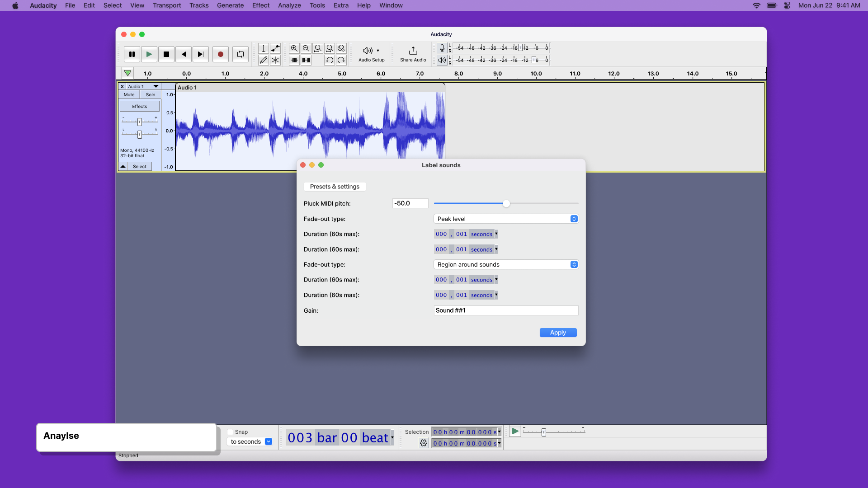868x488 pixels.
Task: Select the Selection tool
Action: click(x=264, y=48)
